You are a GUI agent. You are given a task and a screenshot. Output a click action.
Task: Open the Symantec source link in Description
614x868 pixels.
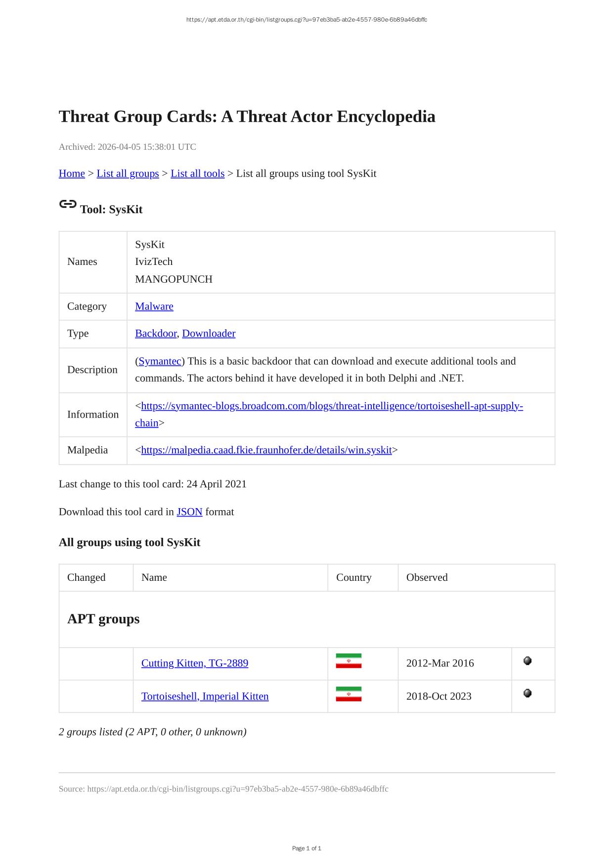click(x=160, y=361)
